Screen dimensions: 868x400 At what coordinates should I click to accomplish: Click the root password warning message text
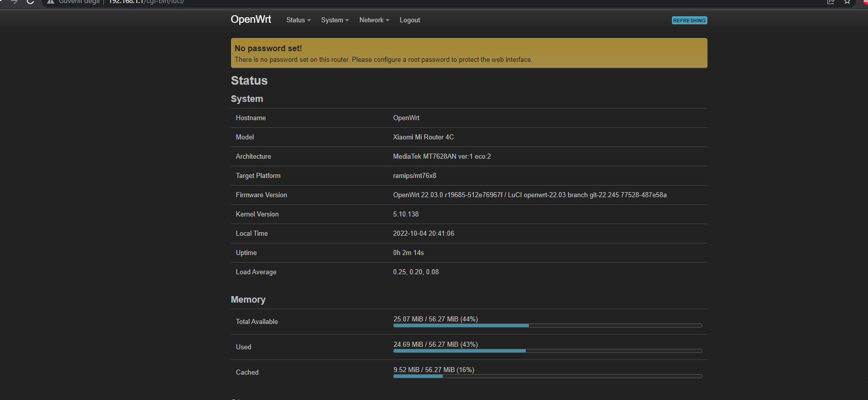[x=384, y=60]
